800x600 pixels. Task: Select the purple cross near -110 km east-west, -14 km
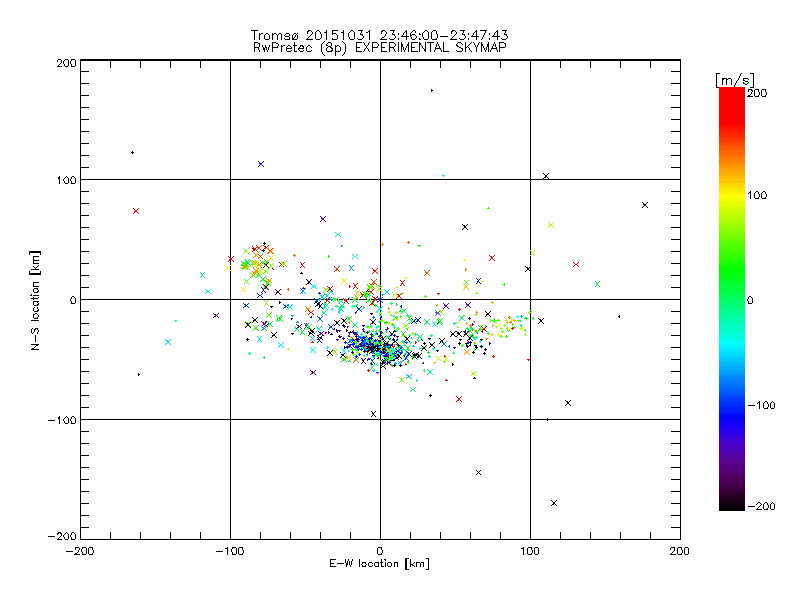point(216,315)
